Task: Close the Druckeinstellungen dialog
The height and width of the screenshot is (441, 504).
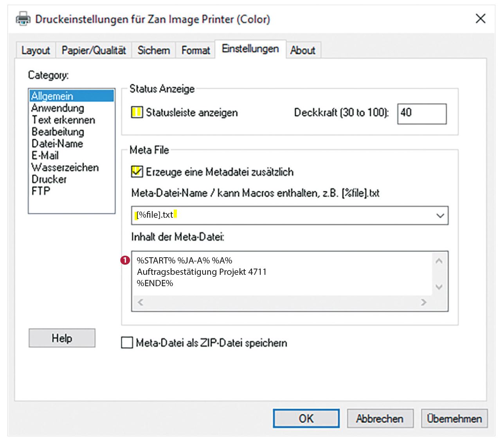Action: coord(481,18)
